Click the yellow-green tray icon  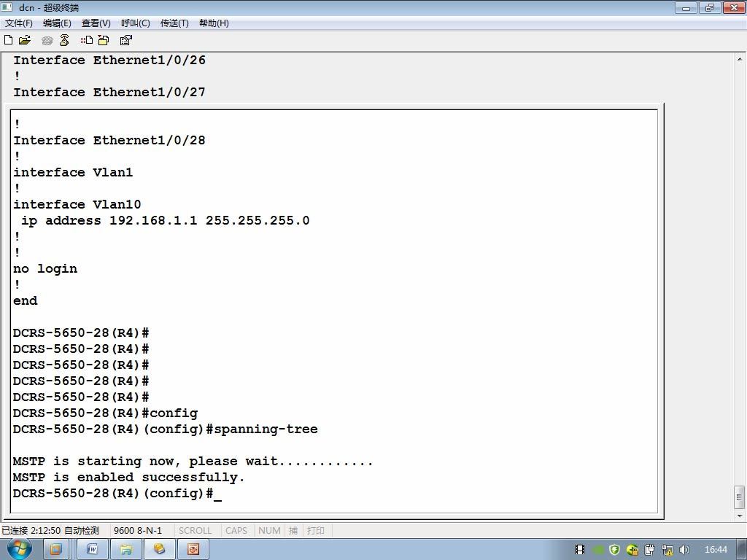pos(632,550)
